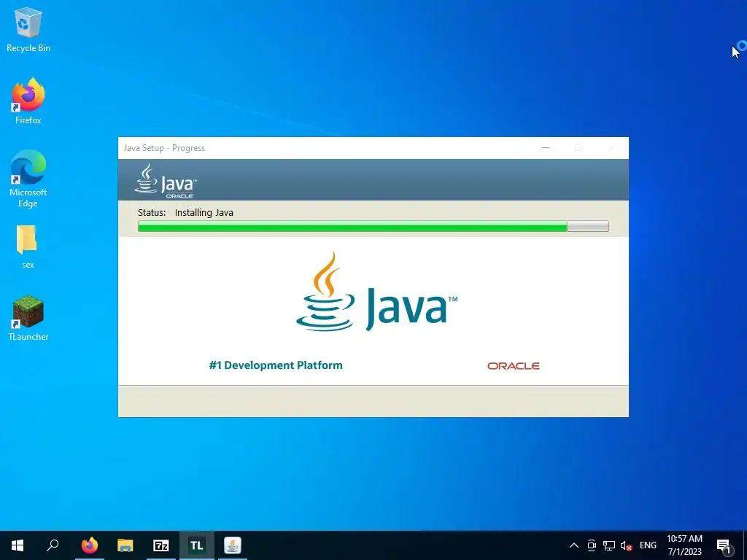The width and height of the screenshot is (747, 560).
Task: Change the ENG input language
Action: pos(648,545)
